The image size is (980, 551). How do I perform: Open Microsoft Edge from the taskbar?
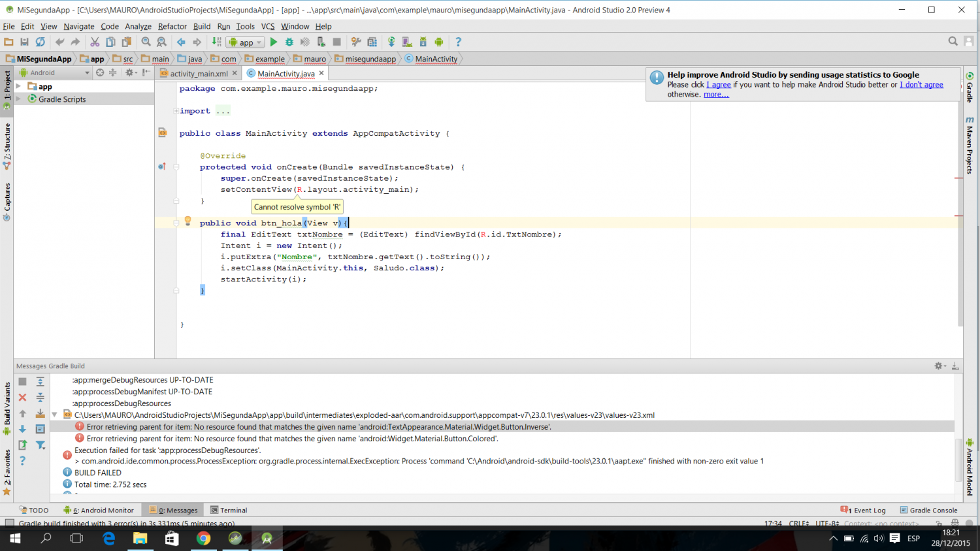[108, 539]
